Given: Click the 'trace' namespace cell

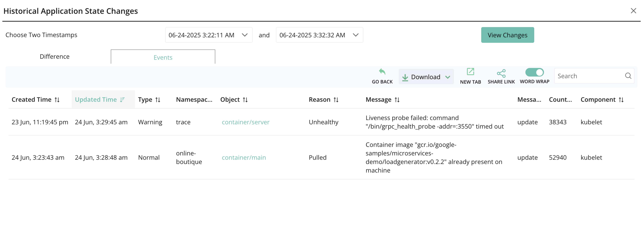Looking at the screenshot, I should pyautogui.click(x=183, y=122).
